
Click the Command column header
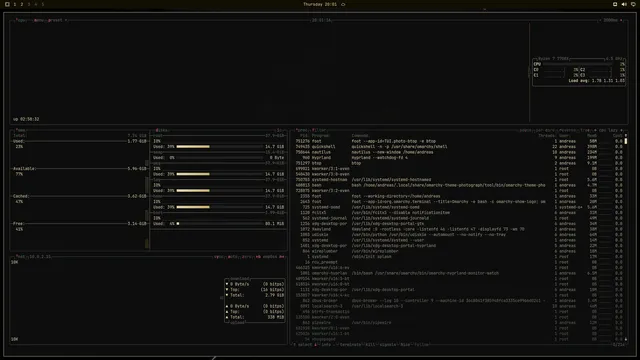click(x=360, y=136)
